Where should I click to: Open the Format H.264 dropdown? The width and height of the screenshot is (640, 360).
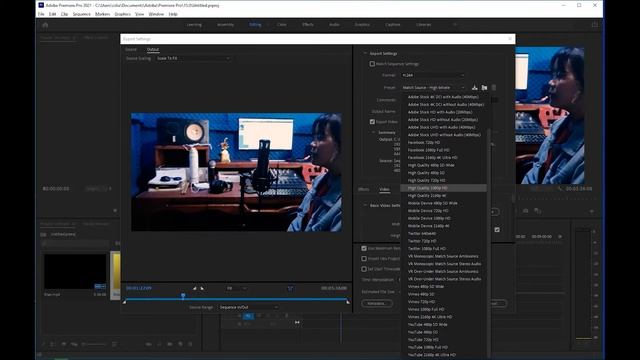click(x=433, y=75)
